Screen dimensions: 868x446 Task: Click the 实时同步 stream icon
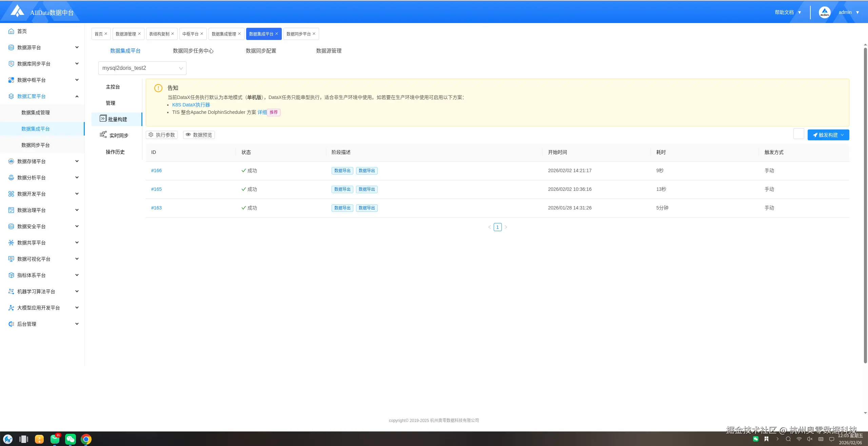[x=103, y=135]
